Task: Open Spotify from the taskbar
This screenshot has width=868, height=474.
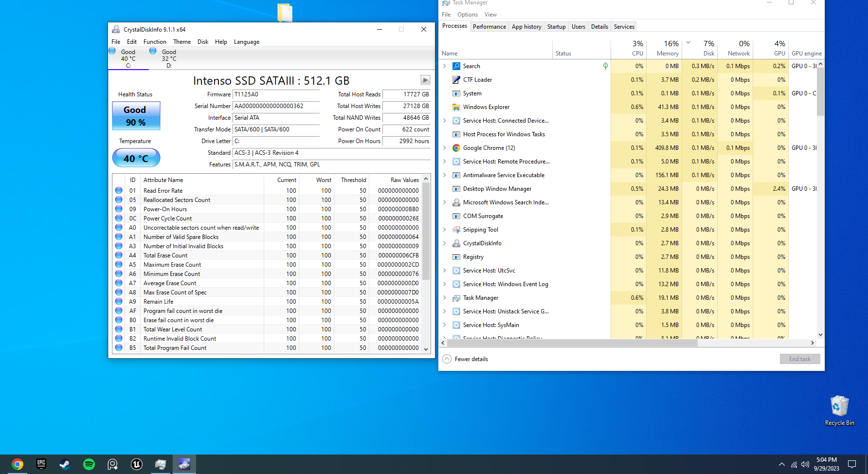Action: pyautogui.click(x=89, y=464)
